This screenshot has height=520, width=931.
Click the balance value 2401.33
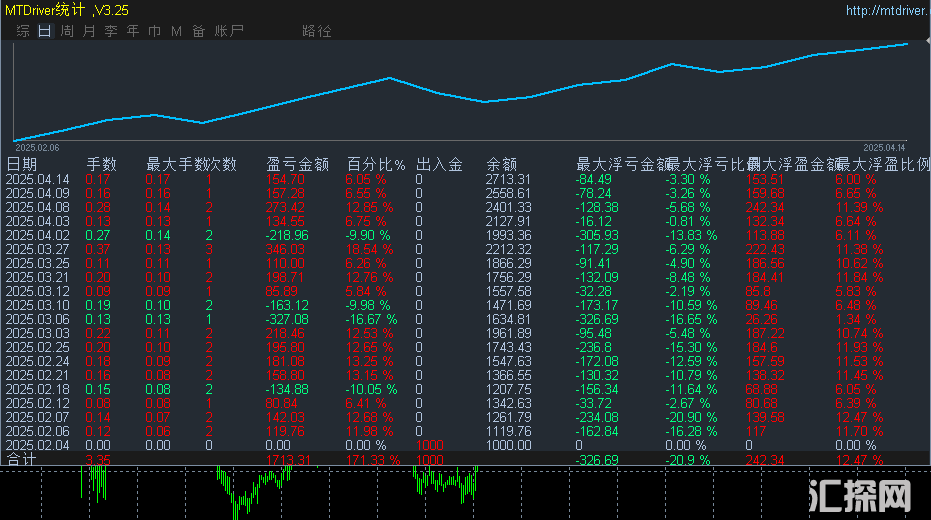point(508,207)
